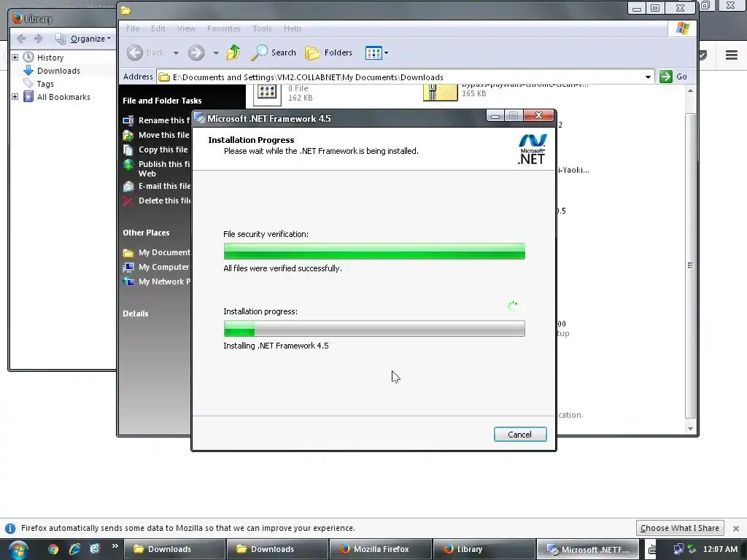This screenshot has width=747, height=560.
Task: Click the Microsoft .NET logo
Action: point(532,149)
